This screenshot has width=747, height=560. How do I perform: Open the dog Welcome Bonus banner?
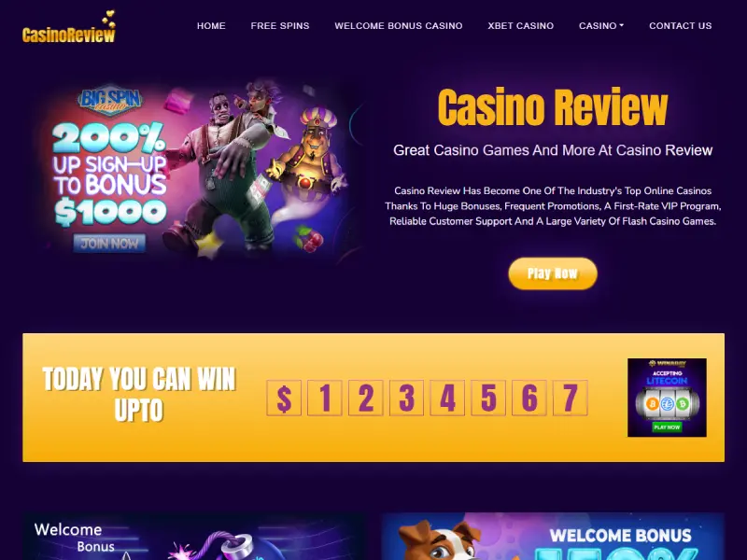point(553,536)
